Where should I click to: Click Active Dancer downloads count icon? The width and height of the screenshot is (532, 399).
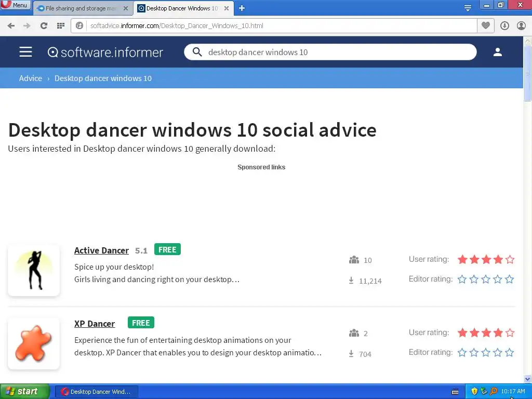[x=351, y=281]
